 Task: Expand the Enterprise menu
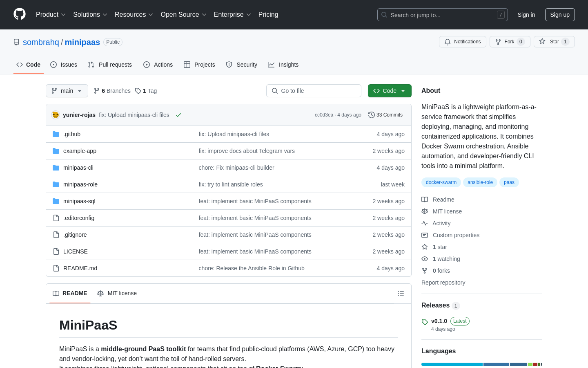click(x=232, y=15)
